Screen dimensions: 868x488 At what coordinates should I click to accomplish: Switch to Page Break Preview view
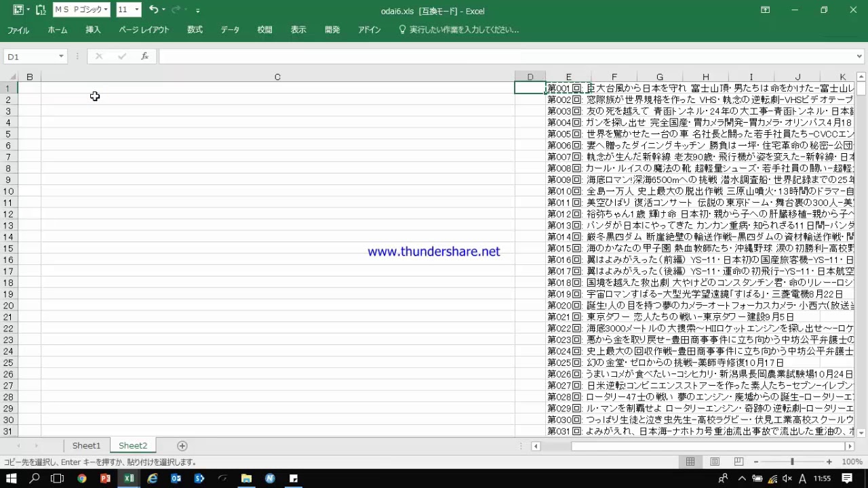pos(737,462)
